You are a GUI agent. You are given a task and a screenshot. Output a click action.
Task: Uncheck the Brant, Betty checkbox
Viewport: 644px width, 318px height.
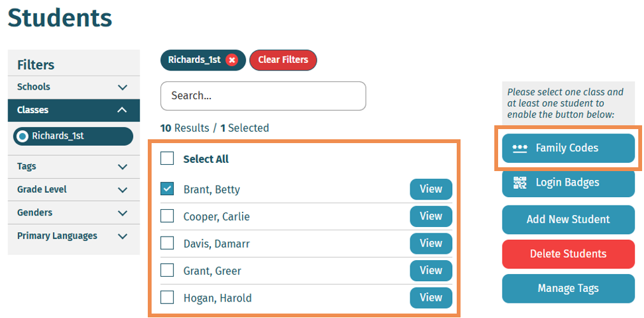coord(167,189)
